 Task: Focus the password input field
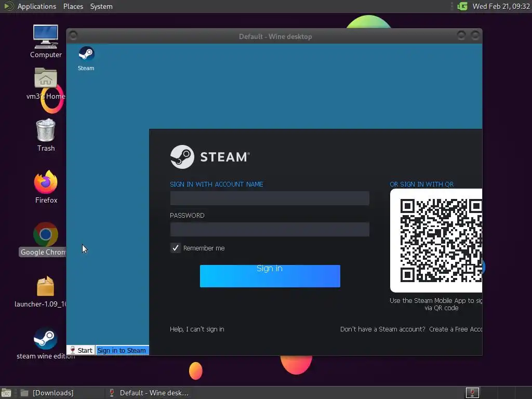pyautogui.click(x=270, y=229)
